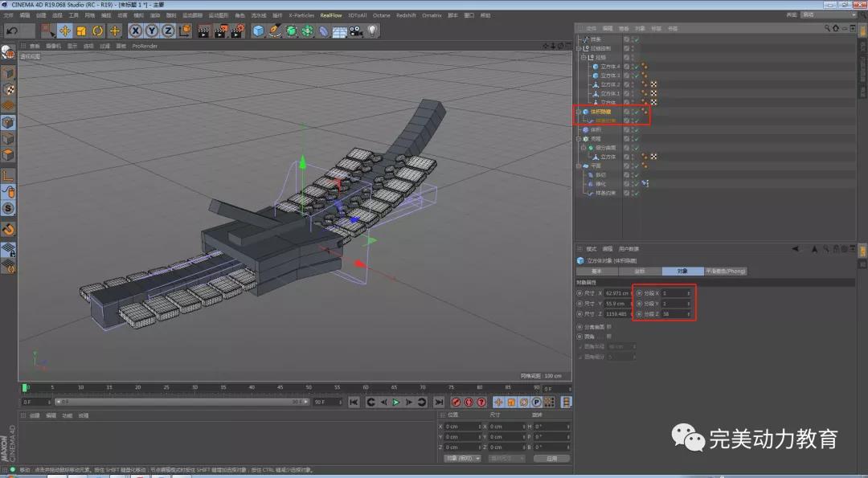Click the Array modeling icon
Image resolution: width=868 pixels, height=478 pixels.
[308, 31]
